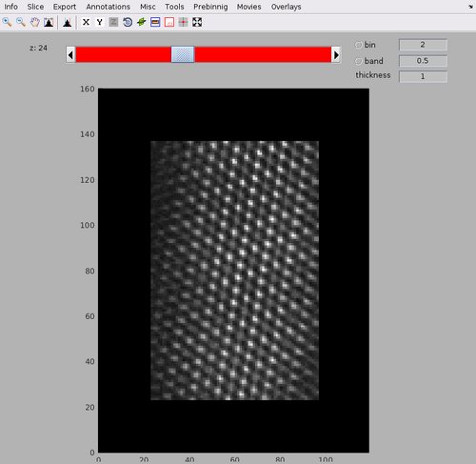Open the Annotations menu

click(x=109, y=7)
